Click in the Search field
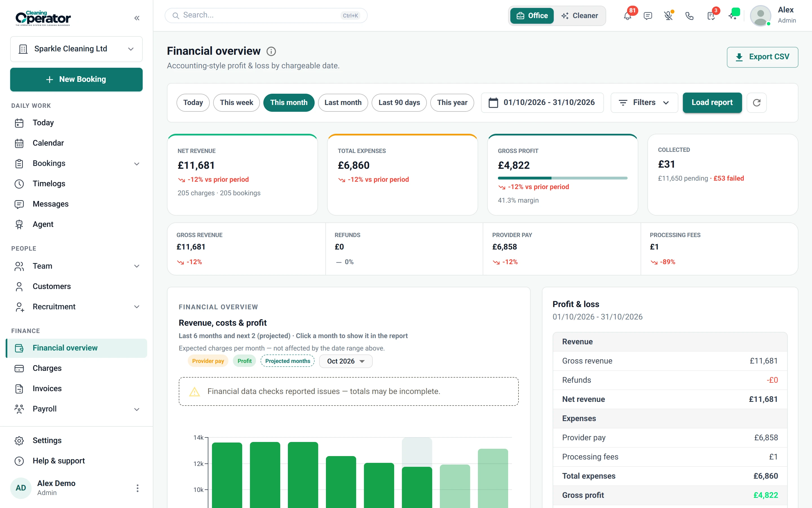 [266, 16]
